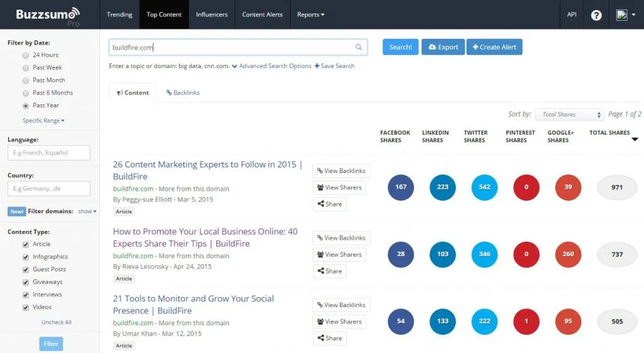Viewport: 644px width, 353px height.
Task: Open the API link in navbar
Action: pos(572,14)
